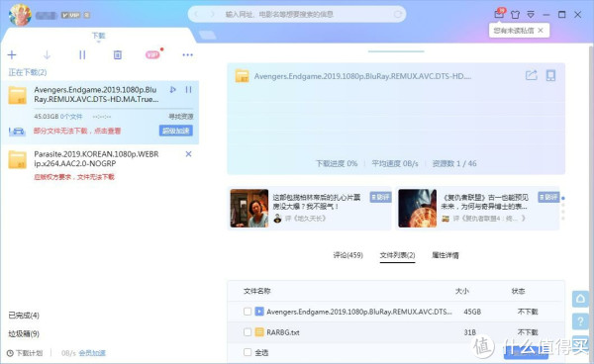Start tasks with the down-arrow toolbar icon
Image resolution: width=594 pixels, height=364 pixels.
click(x=47, y=55)
